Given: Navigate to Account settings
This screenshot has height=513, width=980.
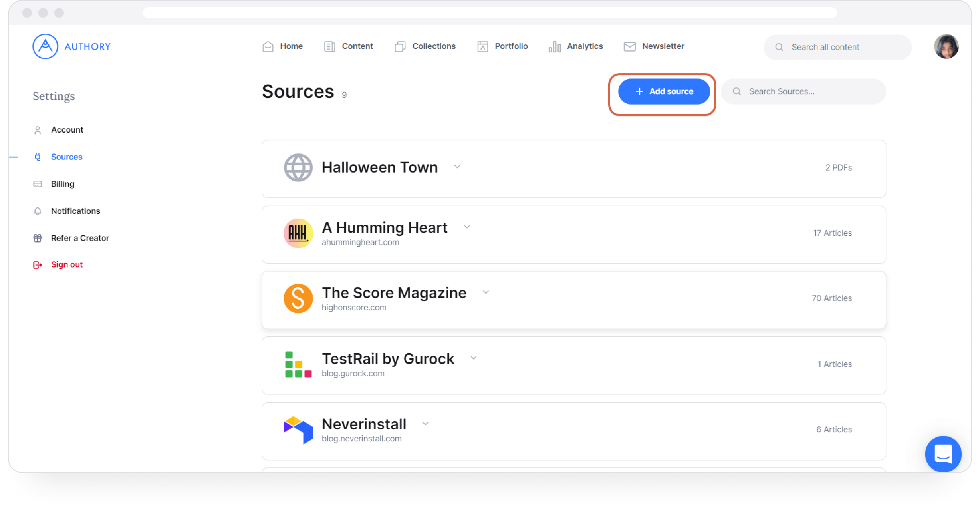Looking at the screenshot, I should pos(67,129).
